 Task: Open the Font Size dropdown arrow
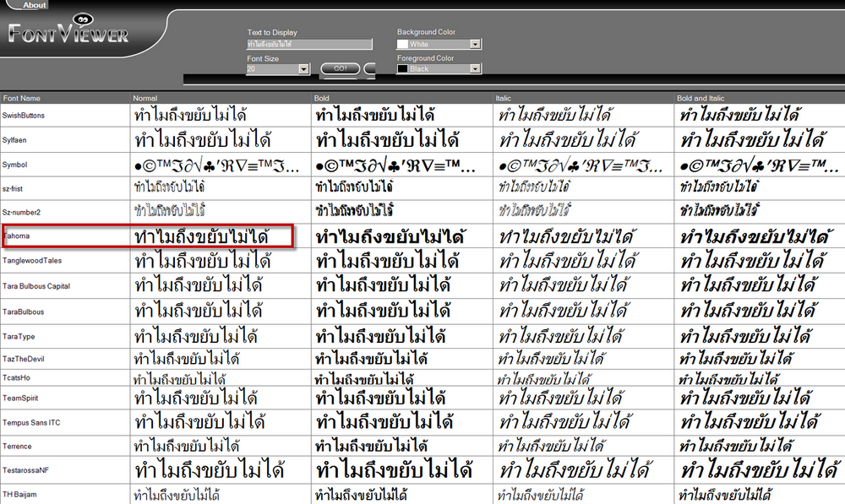point(304,69)
